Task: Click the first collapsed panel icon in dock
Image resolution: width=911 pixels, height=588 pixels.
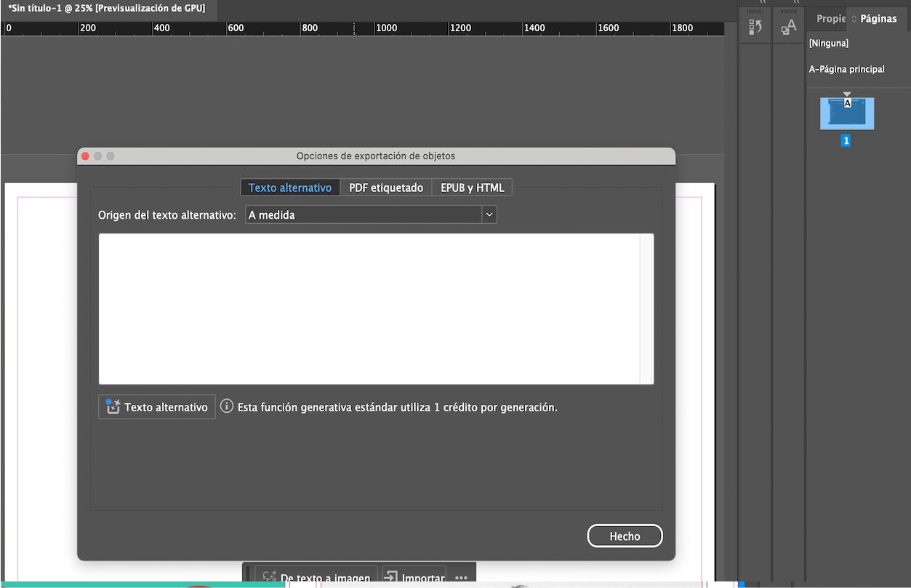Action: [754, 25]
